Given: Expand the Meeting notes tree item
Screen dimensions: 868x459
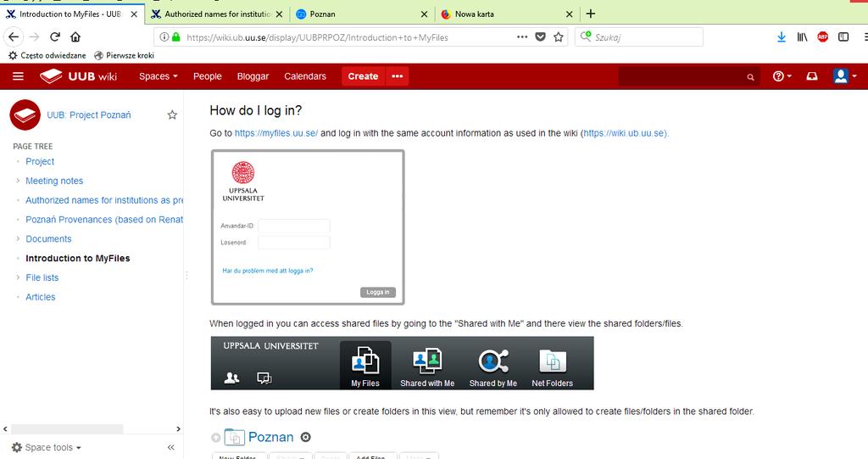Looking at the screenshot, I should 18,181.
